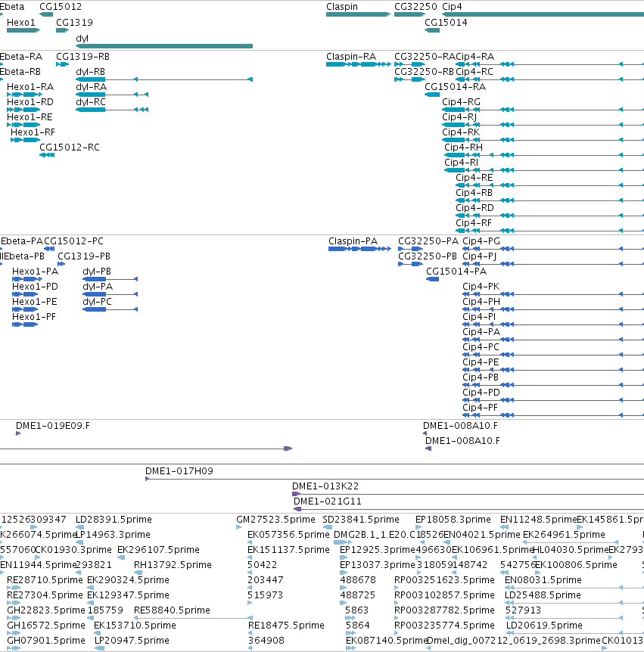The height and width of the screenshot is (652, 644).
Task: Click clone label DME1-017H09
Action: point(179,471)
